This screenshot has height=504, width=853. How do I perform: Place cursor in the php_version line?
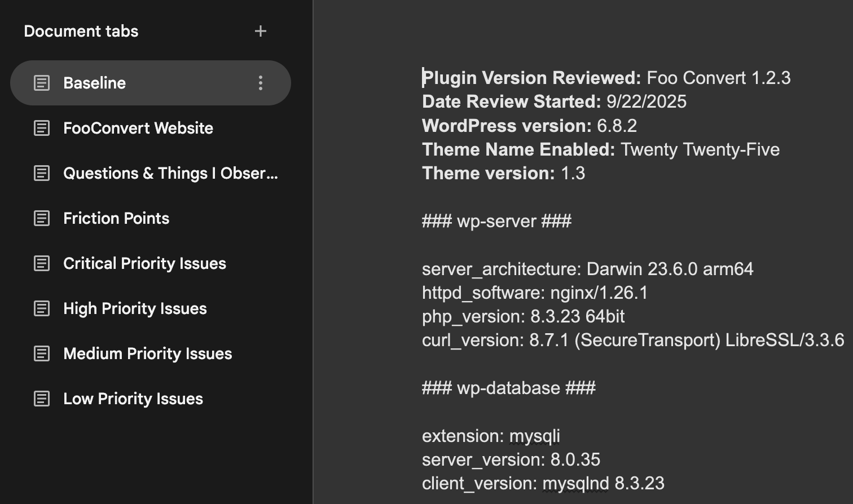coord(523,317)
